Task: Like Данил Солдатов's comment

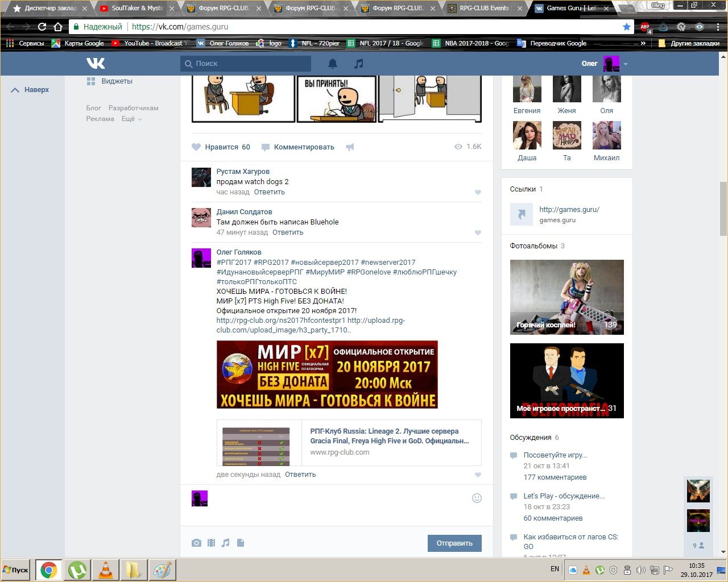Action: click(478, 232)
